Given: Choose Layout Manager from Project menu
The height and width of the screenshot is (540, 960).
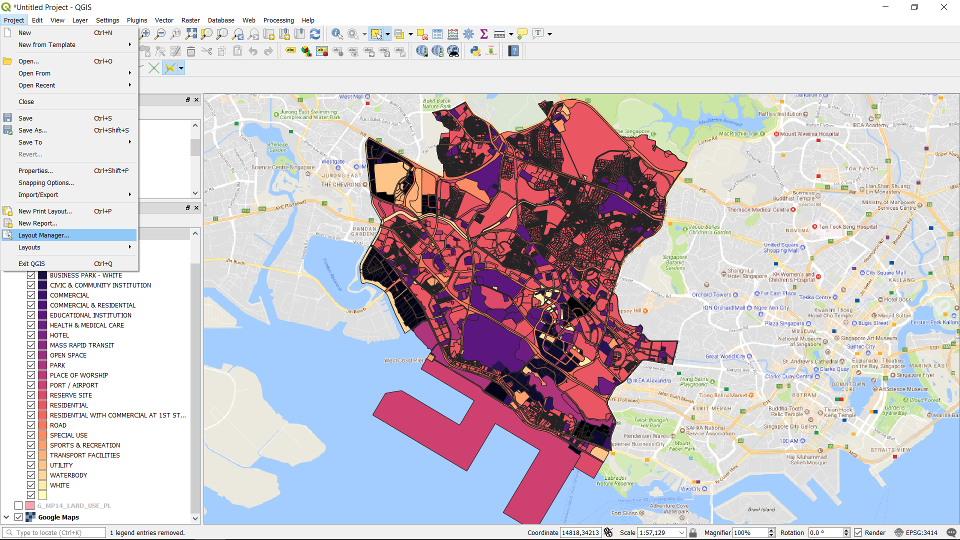Looking at the screenshot, I should [44, 235].
